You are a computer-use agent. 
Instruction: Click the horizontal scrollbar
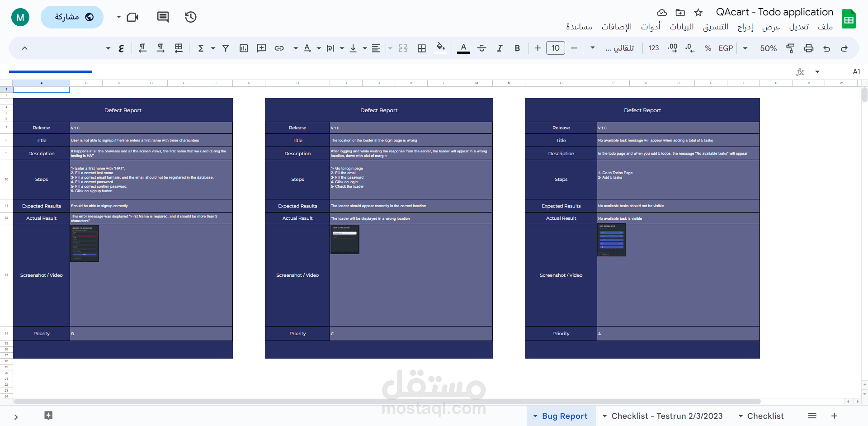point(387,402)
